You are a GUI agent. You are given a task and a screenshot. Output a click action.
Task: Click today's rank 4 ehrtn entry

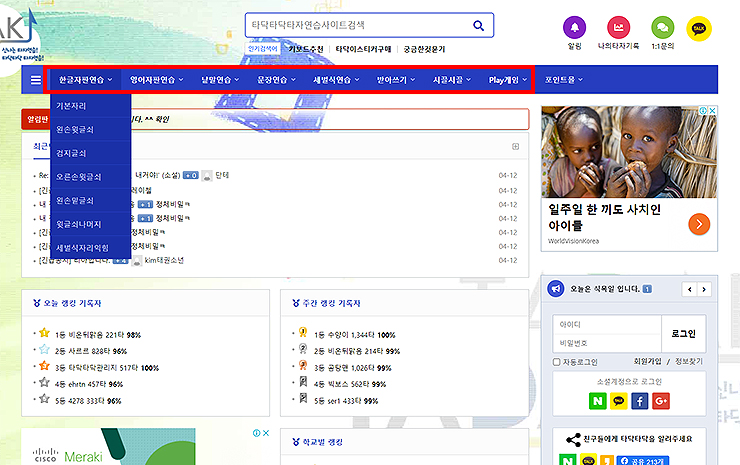pos(89,384)
